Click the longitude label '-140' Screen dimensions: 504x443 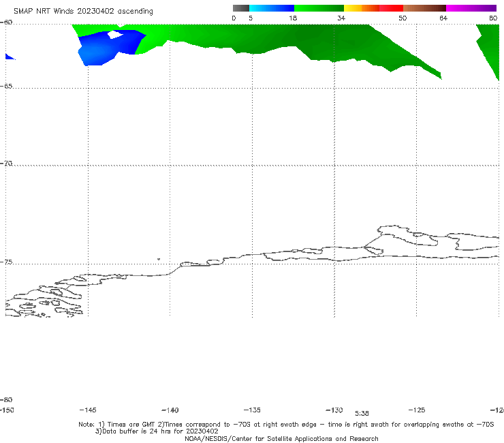tap(170, 410)
